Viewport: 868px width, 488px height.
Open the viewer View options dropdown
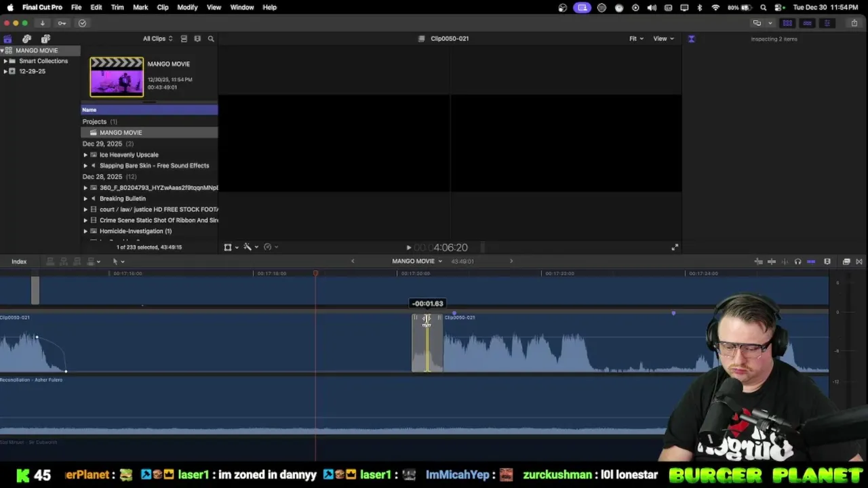pos(663,39)
